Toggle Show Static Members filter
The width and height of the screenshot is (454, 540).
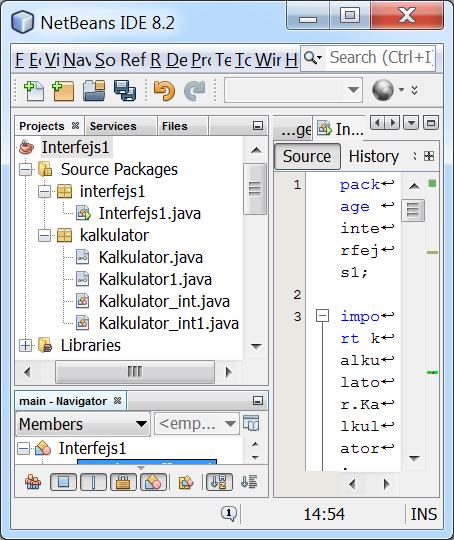93,482
